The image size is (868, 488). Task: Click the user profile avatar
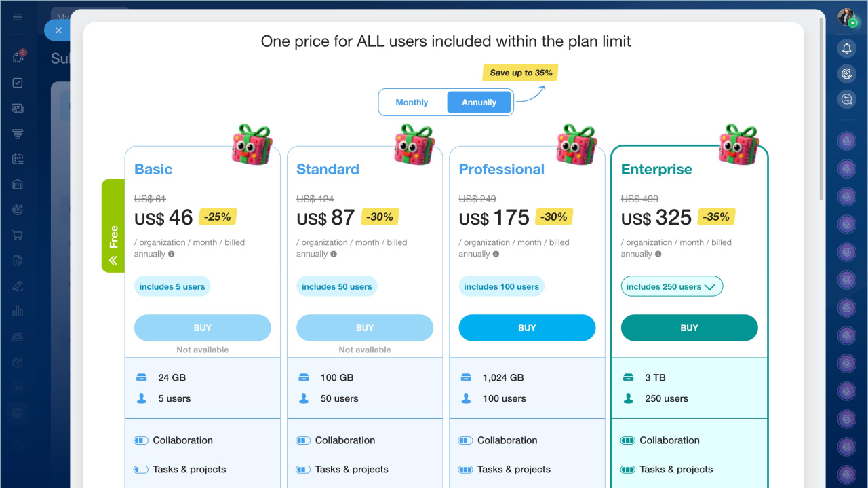click(x=846, y=18)
